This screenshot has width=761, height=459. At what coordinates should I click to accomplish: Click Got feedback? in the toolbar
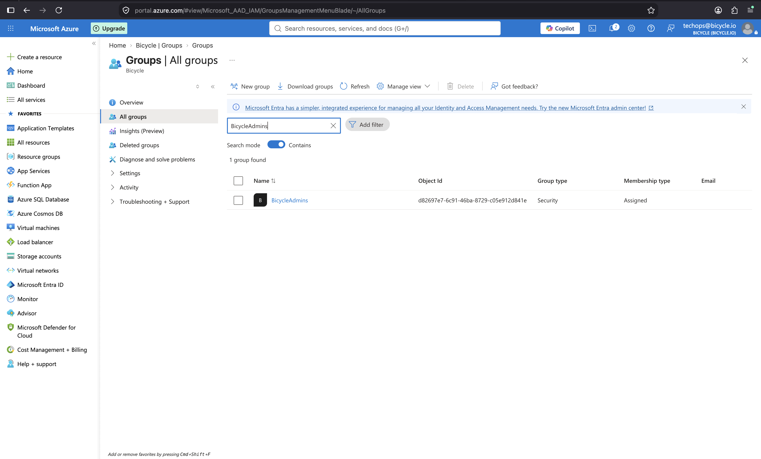pyautogui.click(x=514, y=86)
